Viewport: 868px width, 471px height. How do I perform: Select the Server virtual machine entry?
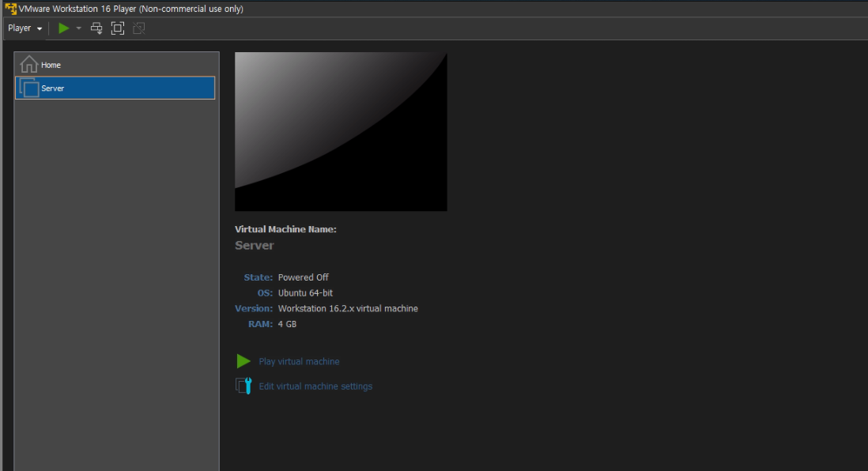115,88
